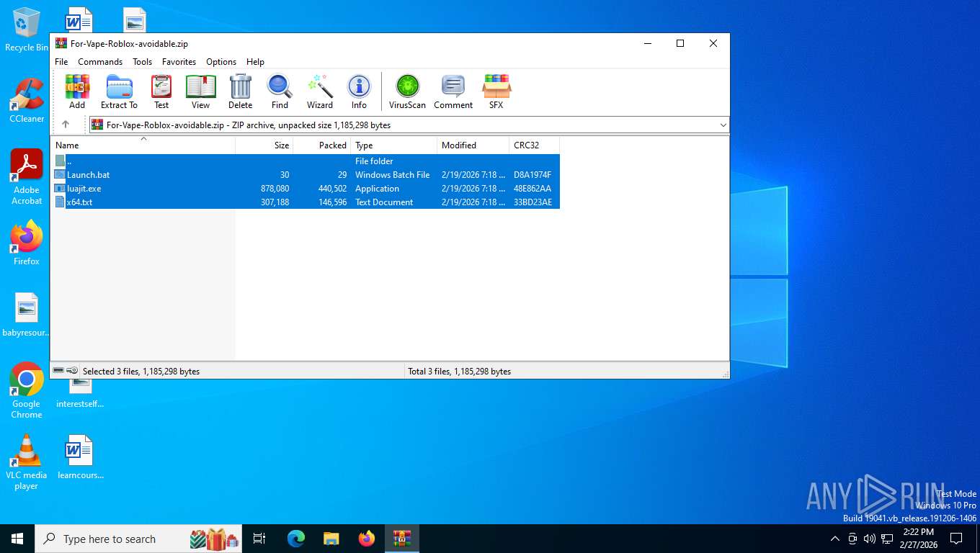The image size is (980, 553).
Task: Select the Launch.bat file row
Action: pos(306,175)
